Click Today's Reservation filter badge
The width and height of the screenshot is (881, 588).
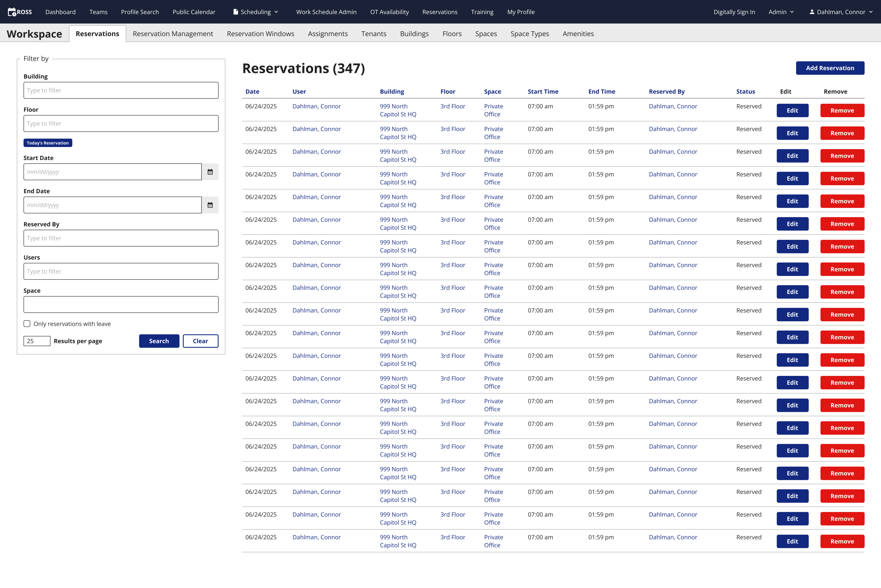click(48, 143)
